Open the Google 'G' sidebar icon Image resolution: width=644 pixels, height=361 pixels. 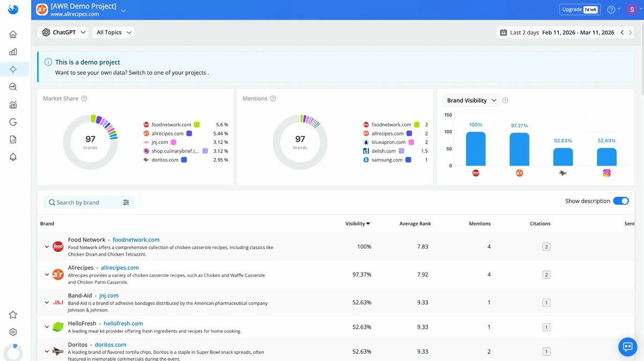13,122
